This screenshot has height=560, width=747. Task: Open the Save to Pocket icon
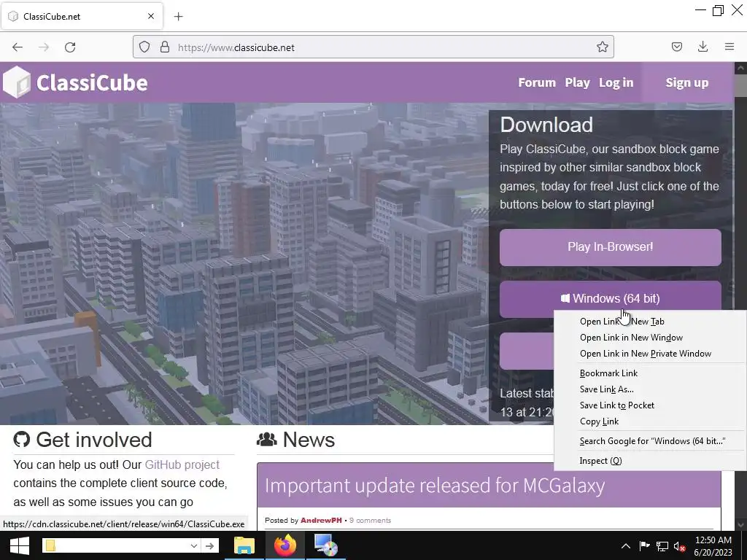click(676, 47)
